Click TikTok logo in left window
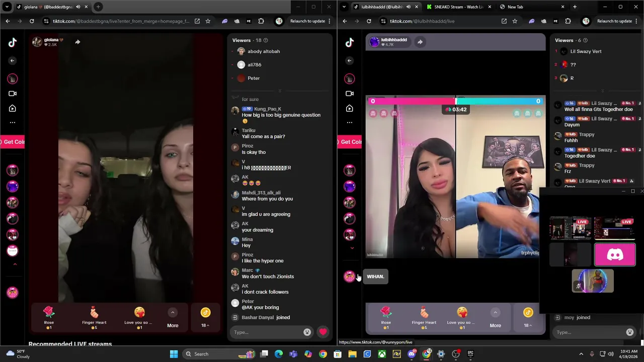The image size is (644, 362). (13, 43)
